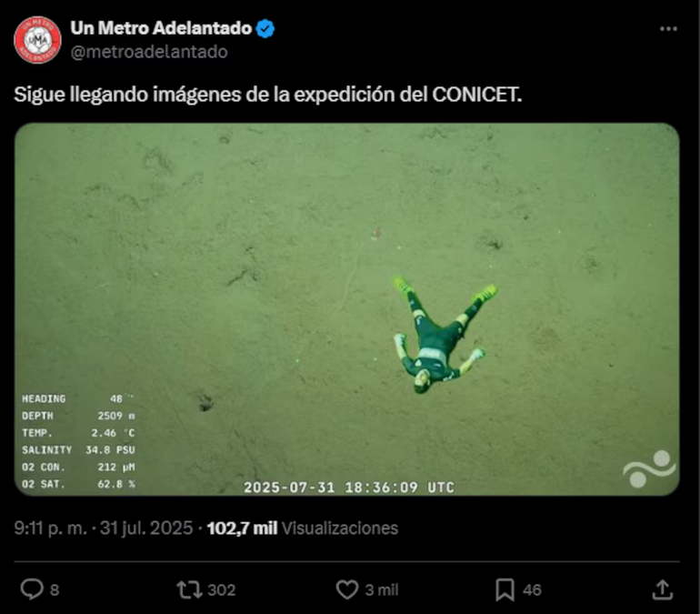Viewport: 700px width, 614px height.
Task: Open the @metroadelantado handle link
Action: (x=149, y=52)
